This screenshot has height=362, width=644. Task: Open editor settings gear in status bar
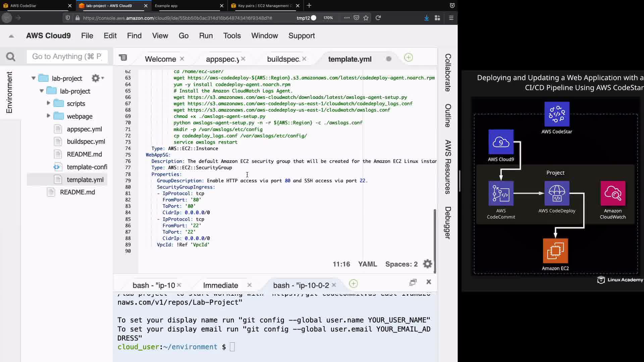427,264
